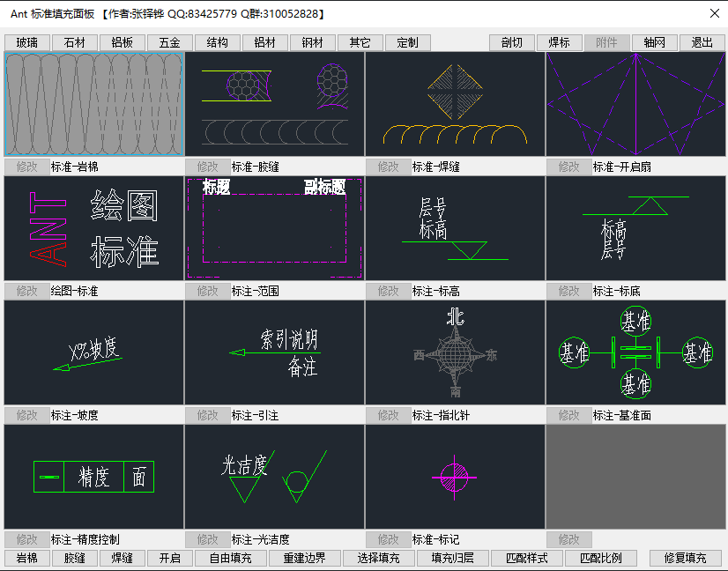Select the 标准-胶缝 pattern thumbnail
Screen dimensions: 728x571
coord(274,104)
